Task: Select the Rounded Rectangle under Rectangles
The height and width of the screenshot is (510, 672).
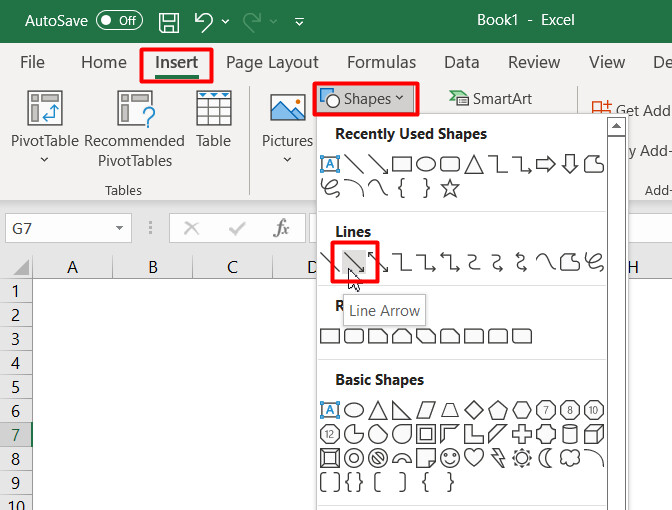Action: [354, 336]
